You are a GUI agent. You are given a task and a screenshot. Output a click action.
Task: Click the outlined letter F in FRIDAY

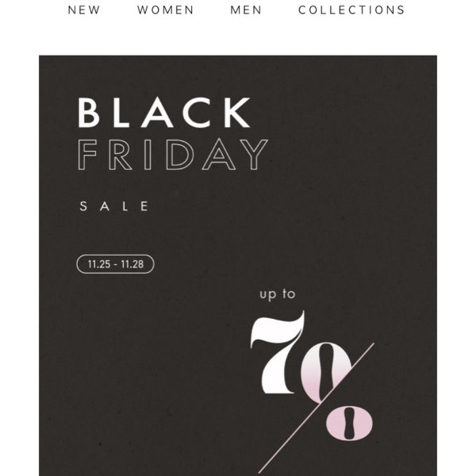tap(87, 154)
